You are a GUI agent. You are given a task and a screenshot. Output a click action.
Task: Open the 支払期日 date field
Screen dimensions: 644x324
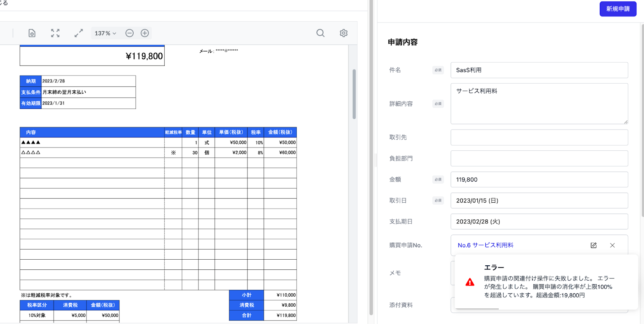(x=539, y=221)
